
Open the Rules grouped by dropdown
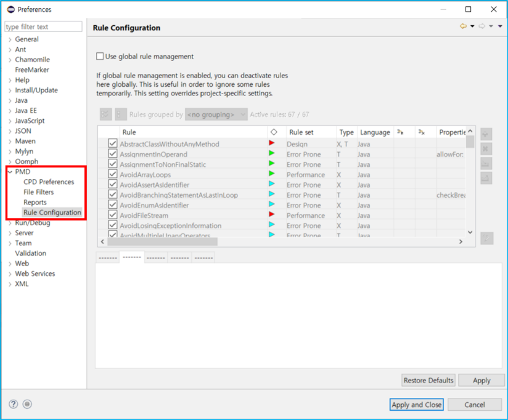tap(216, 115)
